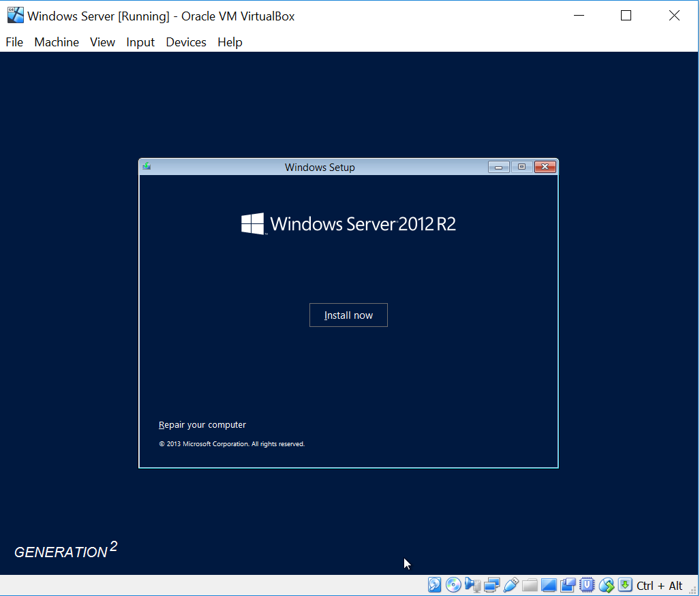This screenshot has height=596, width=700.
Task: Minimize the VirtualBox window
Action: 579,15
